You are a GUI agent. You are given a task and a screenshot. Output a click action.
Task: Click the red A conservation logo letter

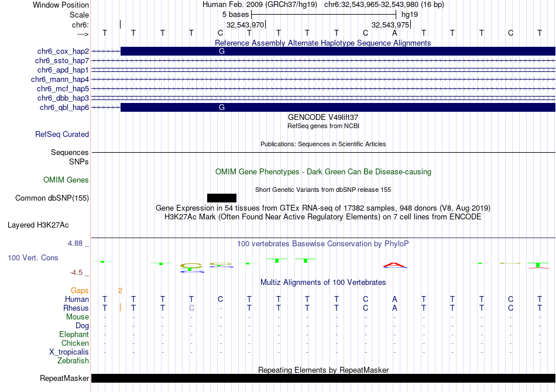[x=394, y=265]
